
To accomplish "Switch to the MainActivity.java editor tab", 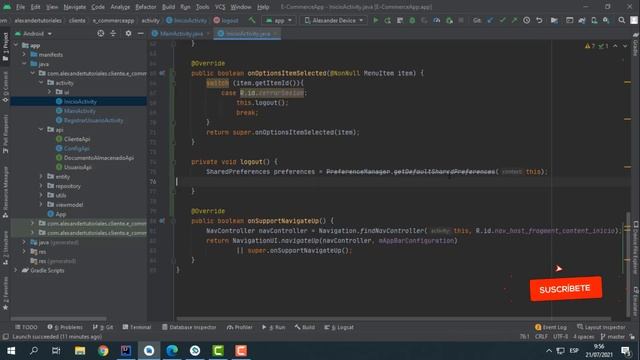I will coord(181,34).
